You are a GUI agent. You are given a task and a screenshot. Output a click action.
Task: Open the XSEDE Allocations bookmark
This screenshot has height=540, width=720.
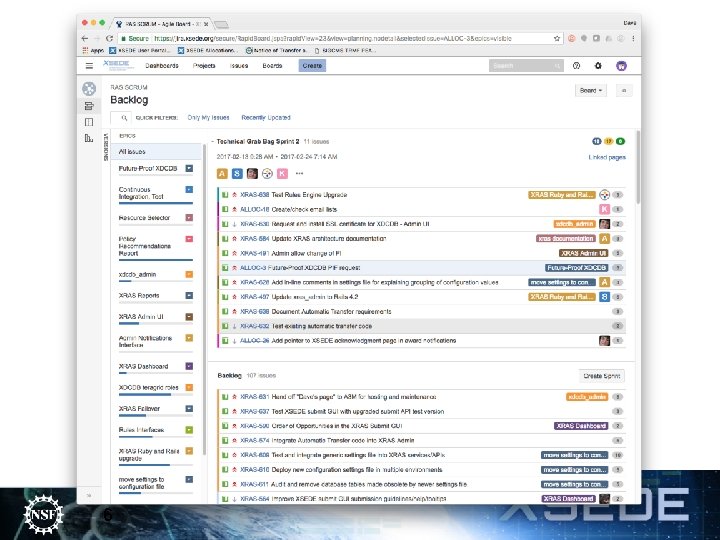208,51
